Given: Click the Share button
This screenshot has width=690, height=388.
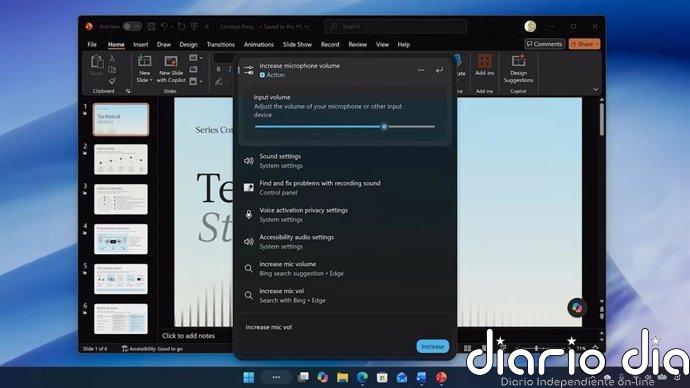Looking at the screenshot, I should pos(584,44).
